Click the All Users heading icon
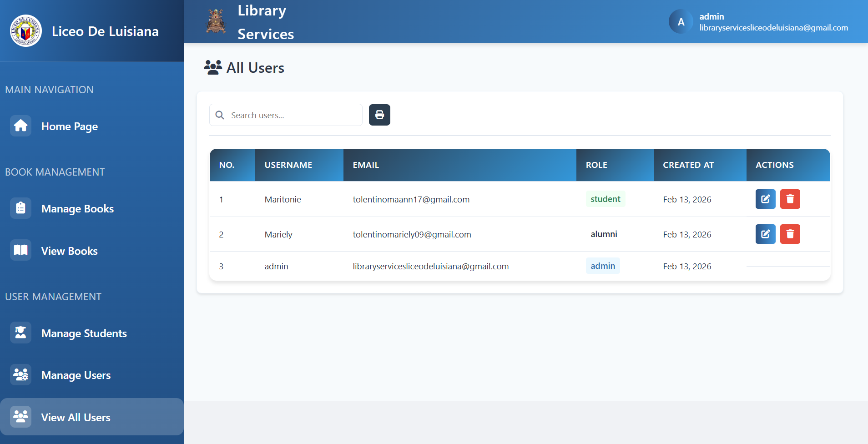 213,67
